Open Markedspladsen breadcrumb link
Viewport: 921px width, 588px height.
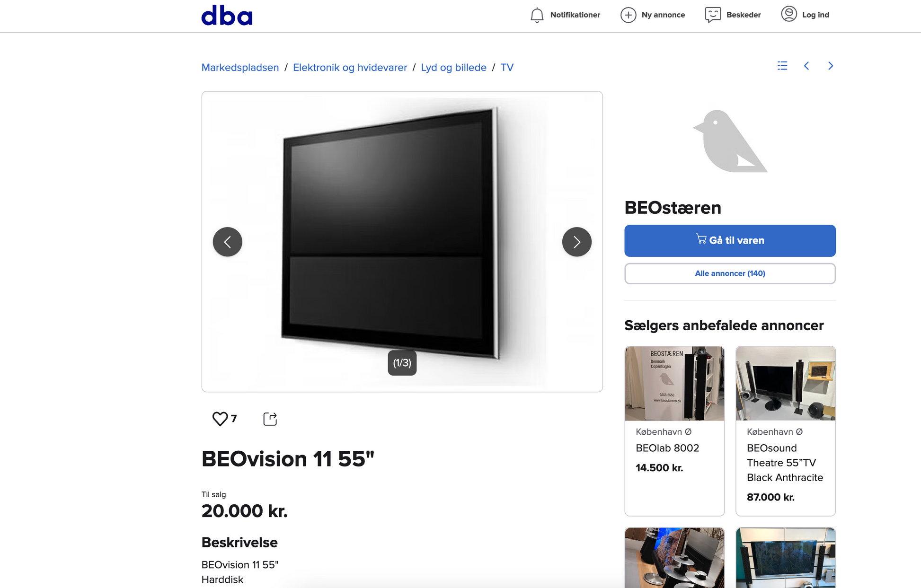point(240,68)
